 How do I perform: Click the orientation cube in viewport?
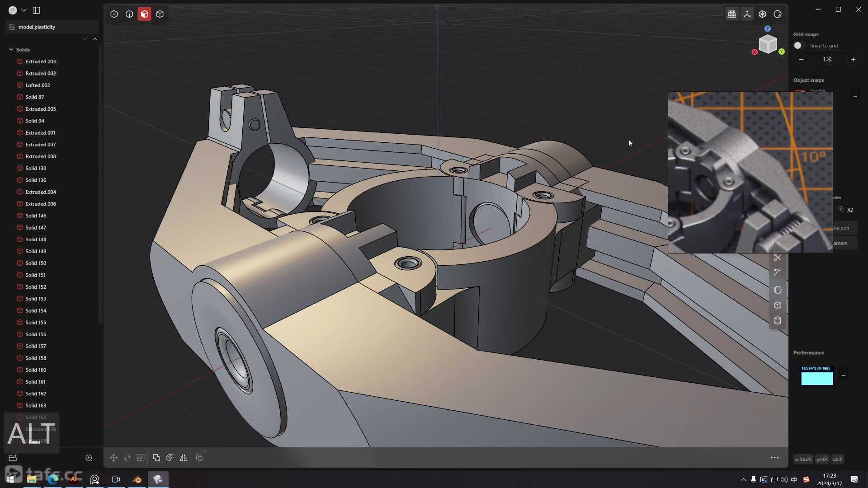click(768, 44)
